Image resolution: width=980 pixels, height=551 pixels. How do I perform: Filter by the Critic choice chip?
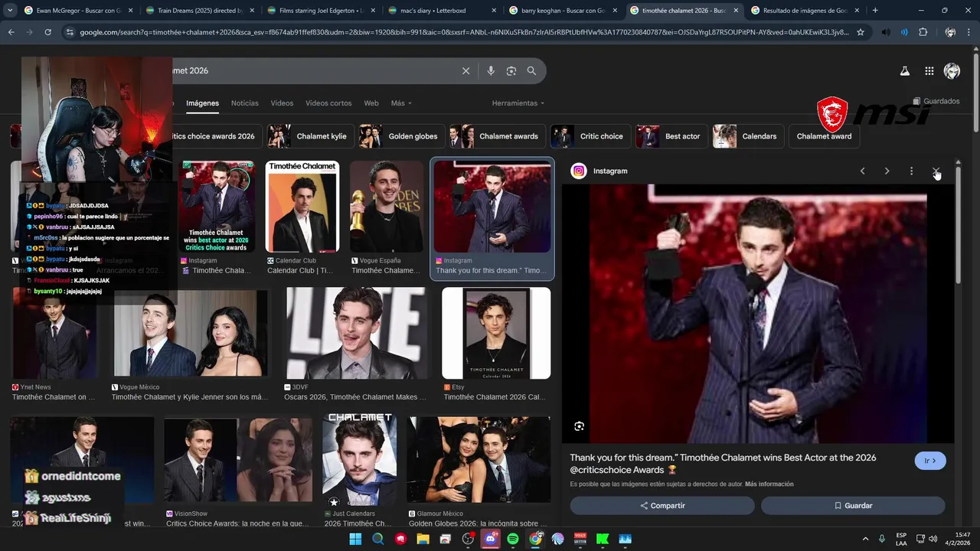590,136
